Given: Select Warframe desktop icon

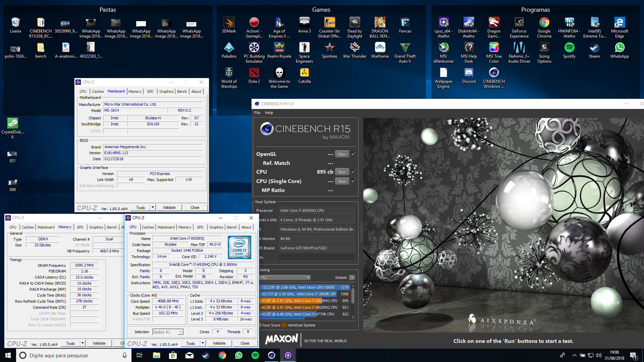Looking at the screenshot, I should point(380,50).
